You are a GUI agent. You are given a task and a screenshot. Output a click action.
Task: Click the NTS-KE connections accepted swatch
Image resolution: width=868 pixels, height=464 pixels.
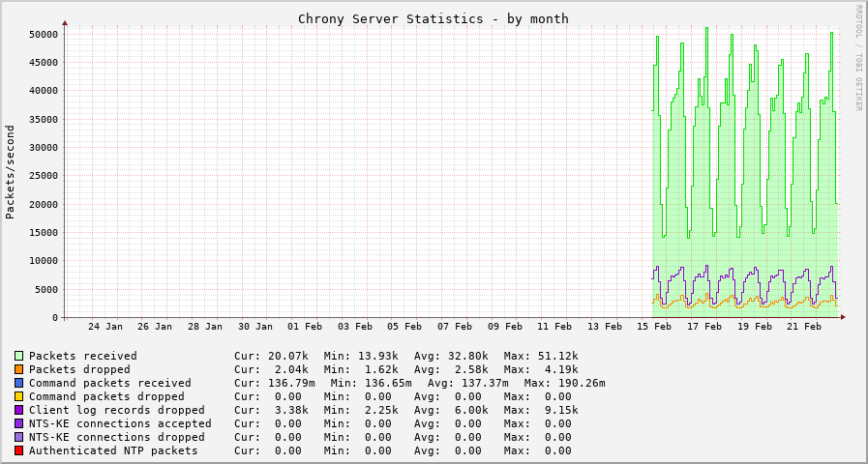(18, 423)
